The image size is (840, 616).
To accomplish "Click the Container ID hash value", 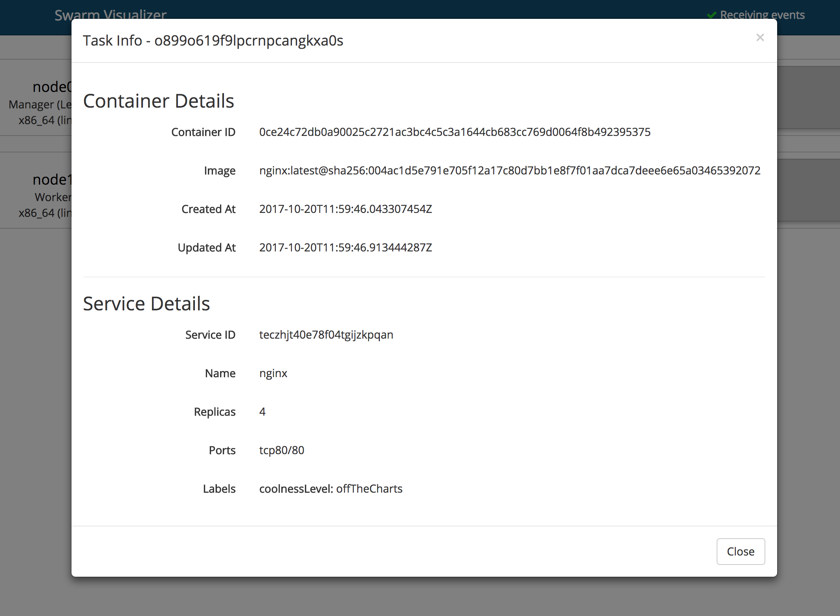I will (x=455, y=132).
